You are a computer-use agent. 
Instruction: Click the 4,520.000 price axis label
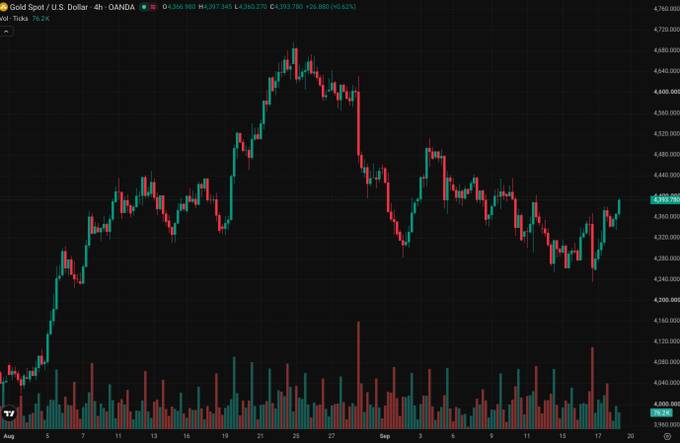(666, 134)
